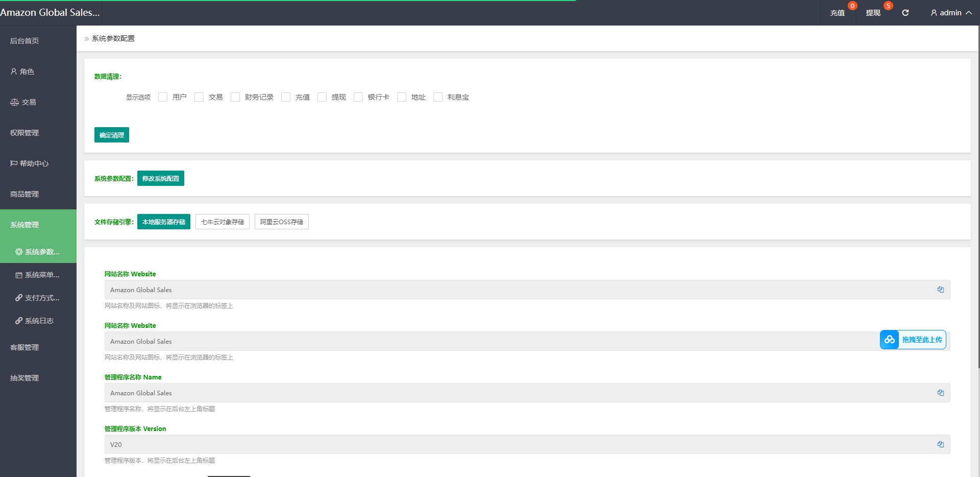Select 七牛云对象存储 storage engine
The width and height of the screenshot is (980, 477).
click(222, 222)
